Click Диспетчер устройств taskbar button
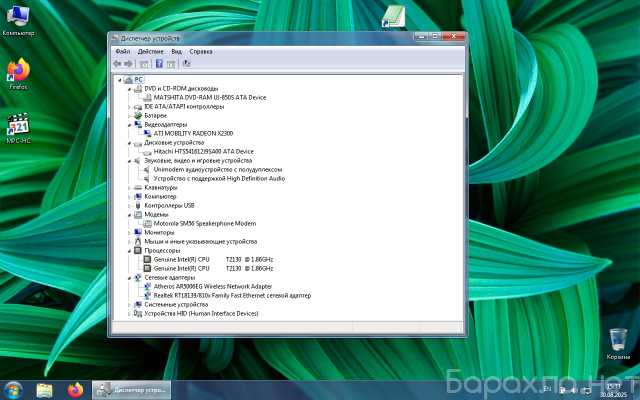Image resolution: width=640 pixels, height=400 pixels. pyautogui.click(x=131, y=390)
